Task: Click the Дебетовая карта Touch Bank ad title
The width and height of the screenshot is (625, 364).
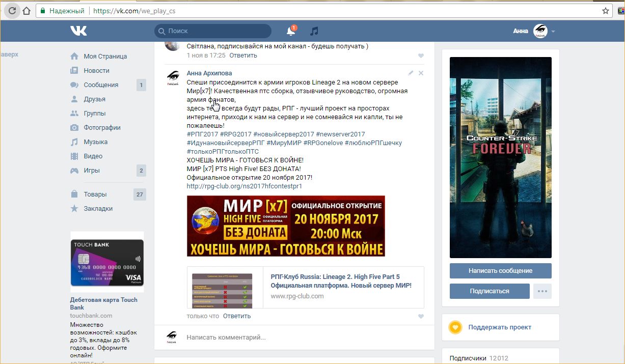Action: [x=104, y=303]
